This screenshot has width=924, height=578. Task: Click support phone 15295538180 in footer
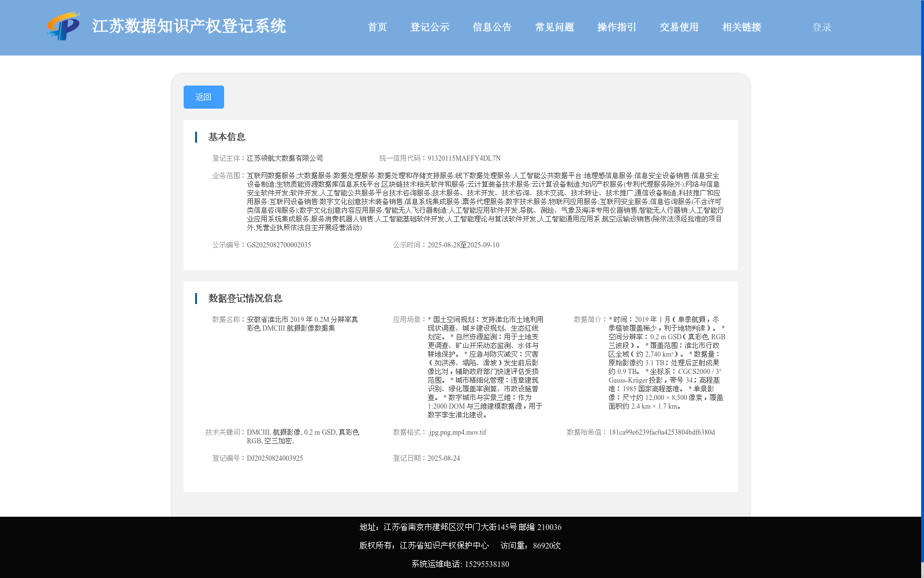click(487, 564)
